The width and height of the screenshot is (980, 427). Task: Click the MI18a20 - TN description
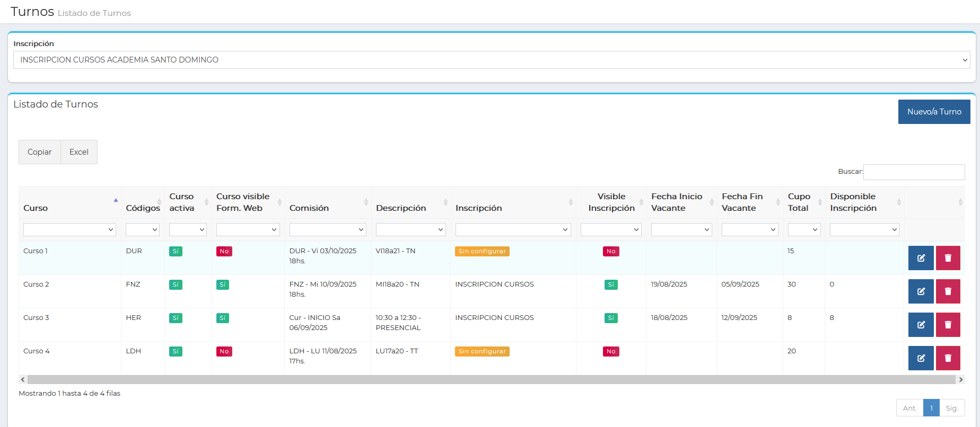coord(398,284)
